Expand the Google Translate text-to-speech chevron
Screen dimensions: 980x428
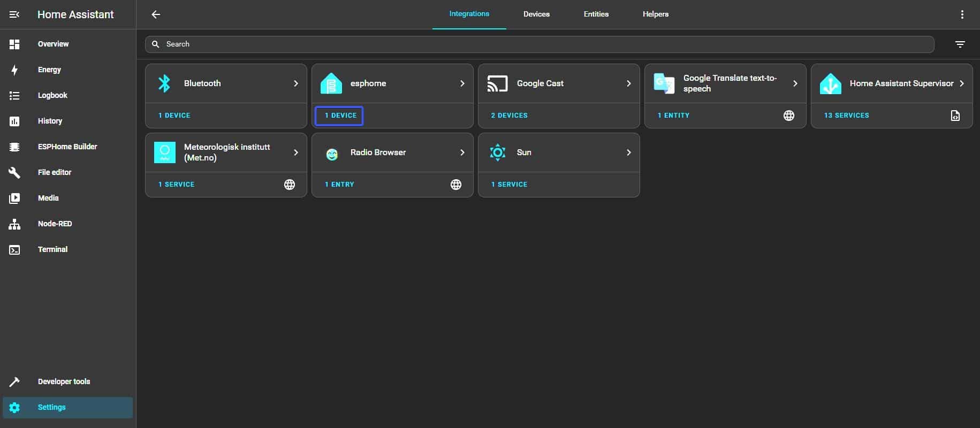coord(795,83)
